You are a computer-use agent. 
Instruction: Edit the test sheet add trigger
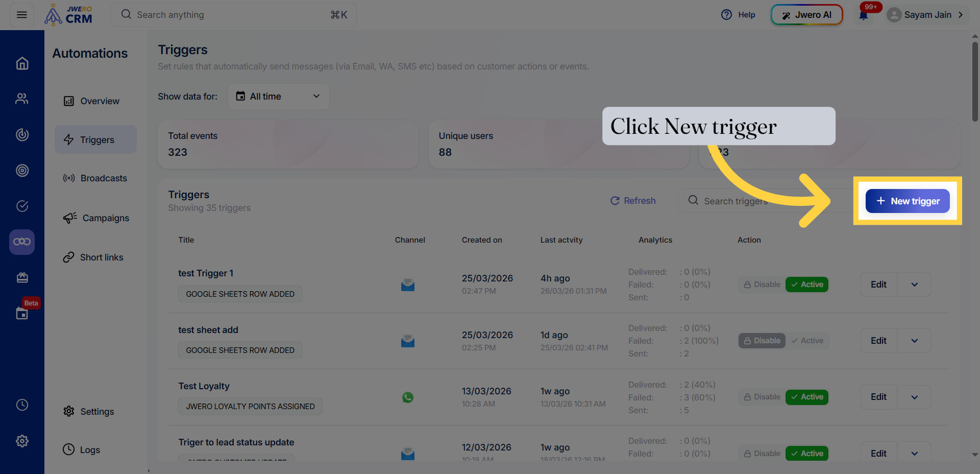click(x=878, y=341)
